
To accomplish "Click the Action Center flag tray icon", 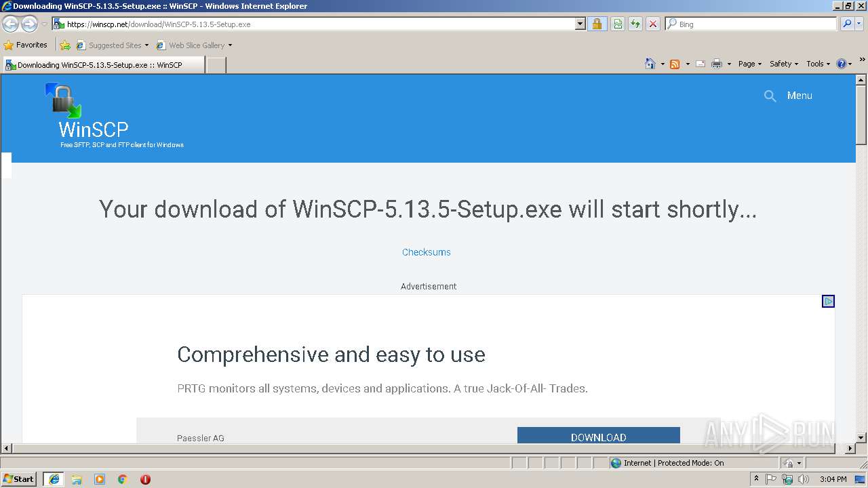I will 771,479.
